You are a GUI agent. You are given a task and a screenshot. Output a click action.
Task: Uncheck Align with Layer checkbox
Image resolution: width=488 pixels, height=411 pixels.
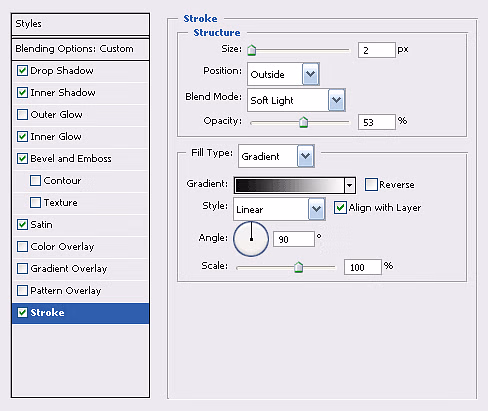point(340,208)
